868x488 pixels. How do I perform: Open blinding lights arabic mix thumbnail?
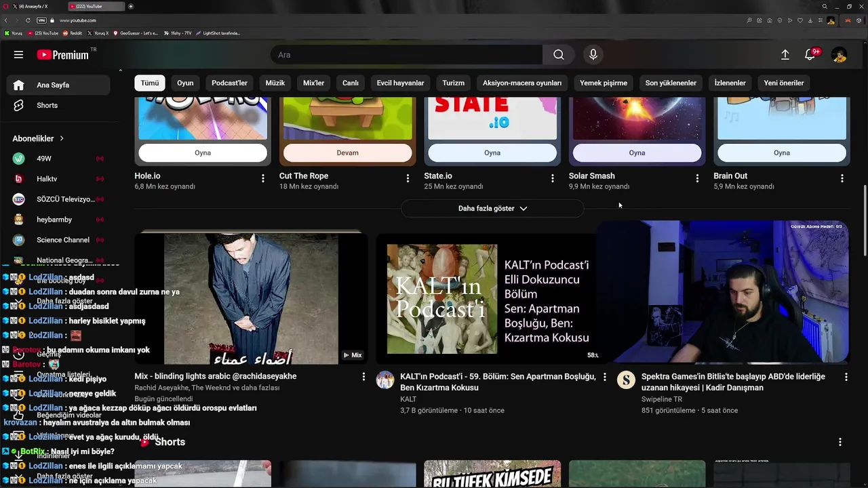pos(251,298)
